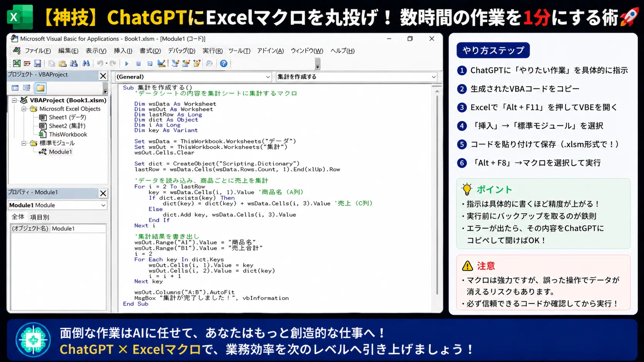This screenshot has width=644, height=362.
Task: Open the 実行(R) menu
Action: coord(213,51)
